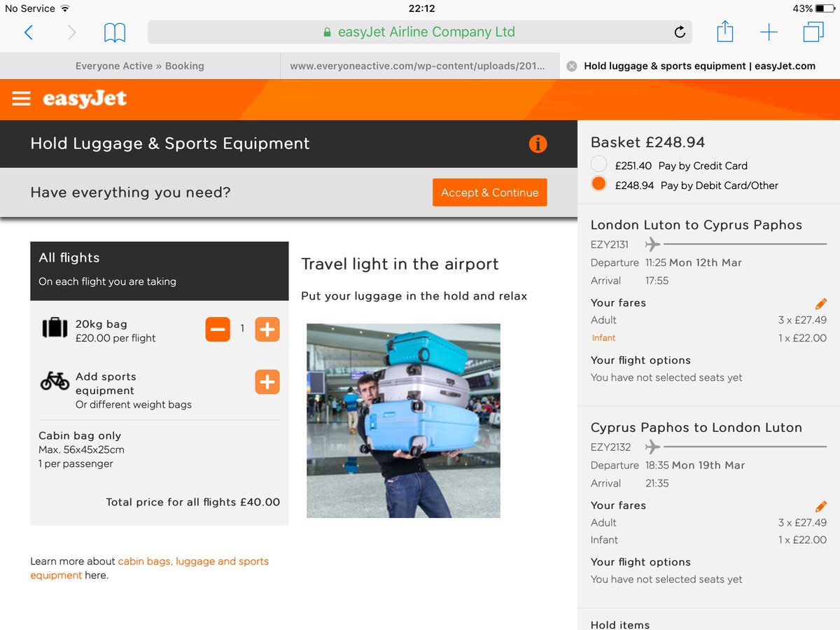Switch to Everyone Active Booking tab

(x=140, y=66)
